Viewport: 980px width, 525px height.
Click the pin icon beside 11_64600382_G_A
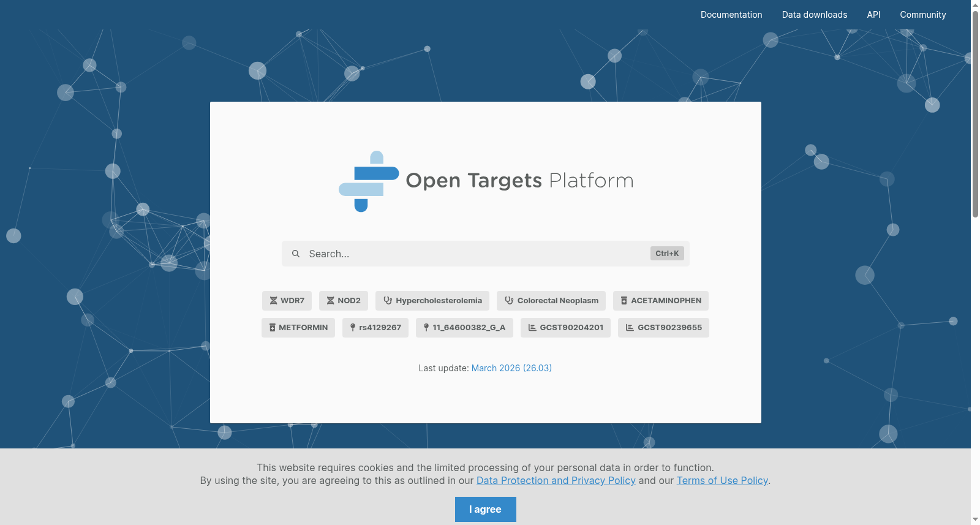[x=426, y=328]
